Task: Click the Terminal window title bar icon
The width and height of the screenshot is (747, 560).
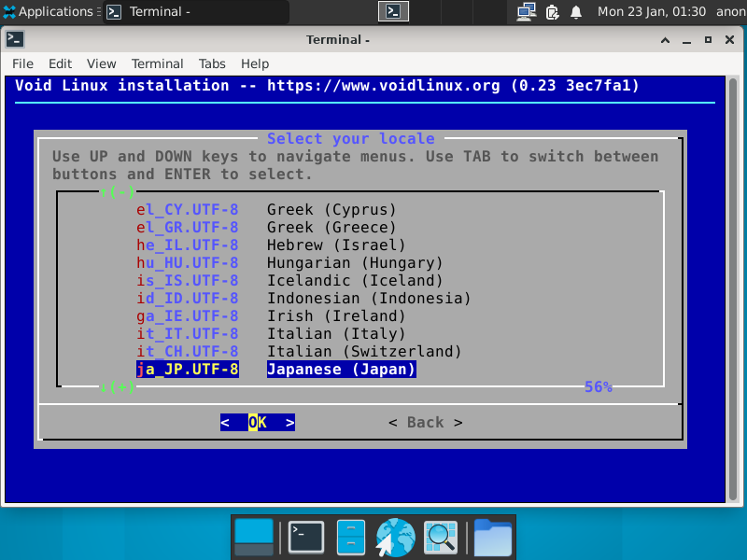Action: [x=15, y=39]
